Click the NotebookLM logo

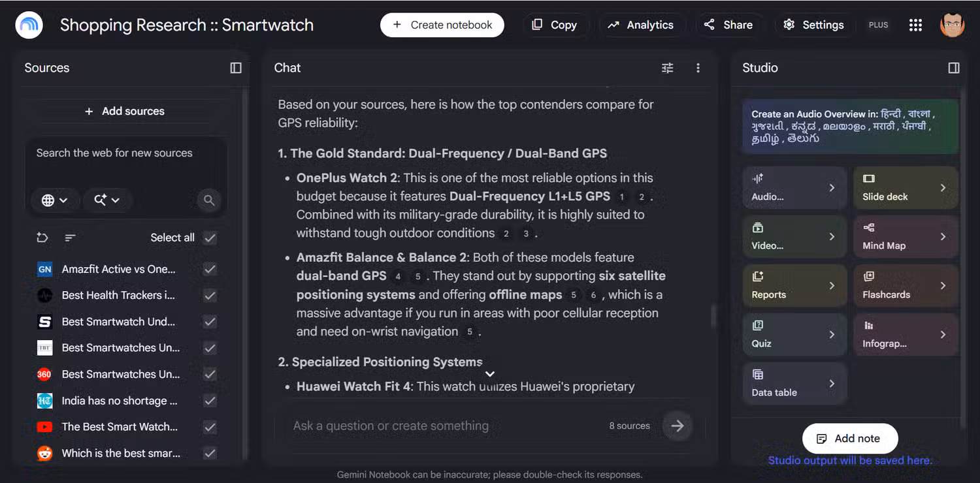[29, 25]
